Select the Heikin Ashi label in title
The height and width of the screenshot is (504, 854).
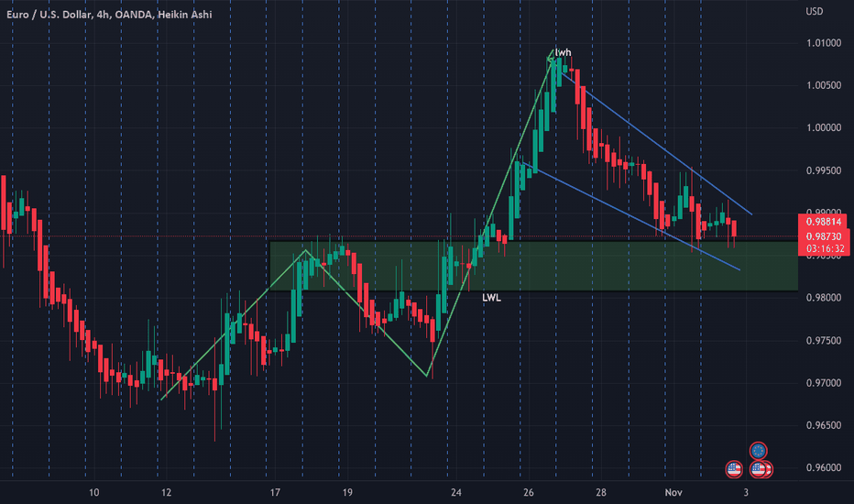[184, 15]
